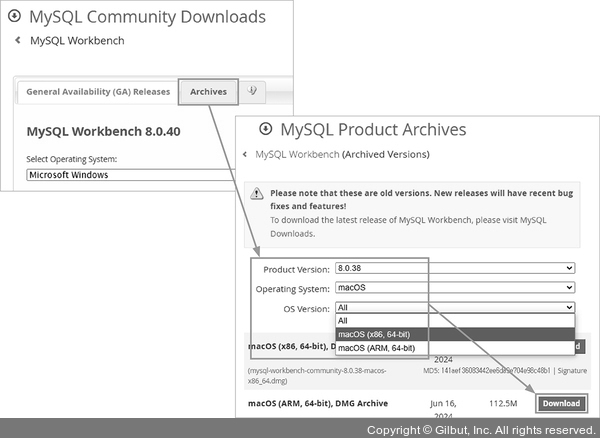Screen dimensions: 600x438
Task: Click the warning triangle icon in the notice
Action: click(x=258, y=192)
